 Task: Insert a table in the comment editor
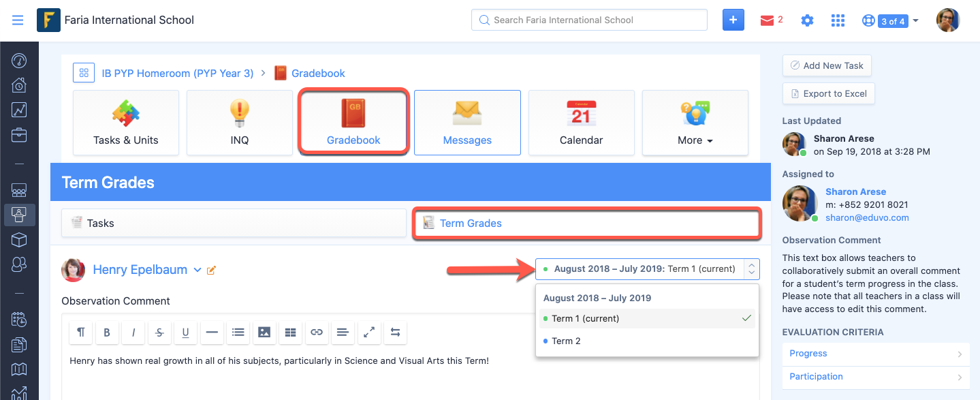point(291,333)
